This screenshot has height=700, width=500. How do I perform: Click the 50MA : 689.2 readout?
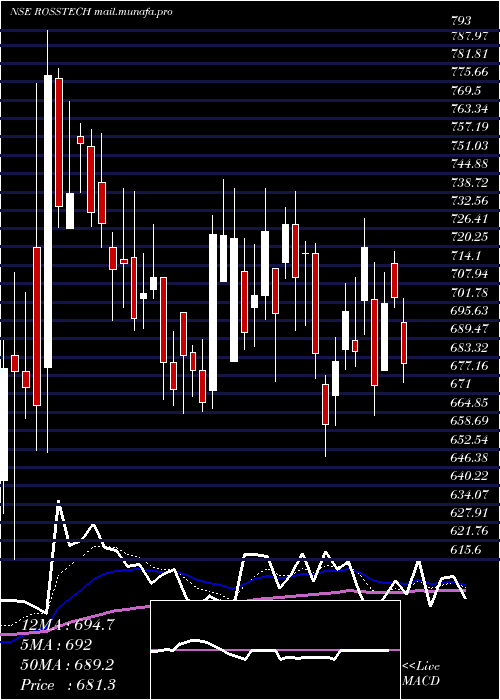pos(67,665)
